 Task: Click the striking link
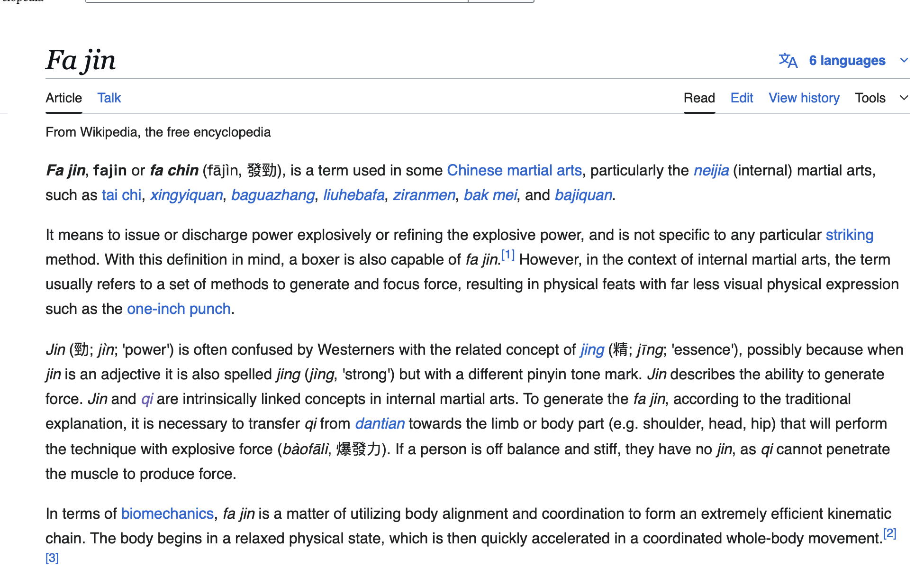[850, 235]
